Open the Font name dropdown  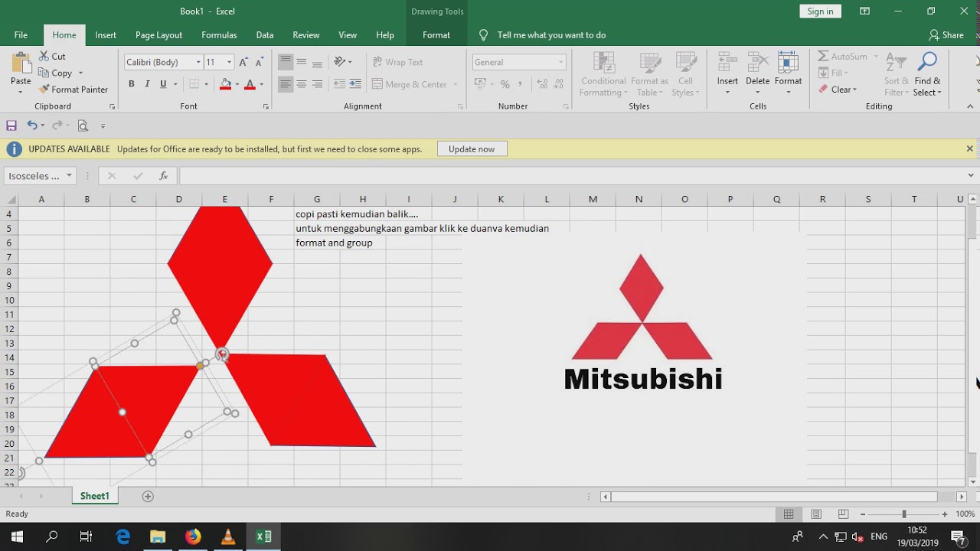pos(198,62)
